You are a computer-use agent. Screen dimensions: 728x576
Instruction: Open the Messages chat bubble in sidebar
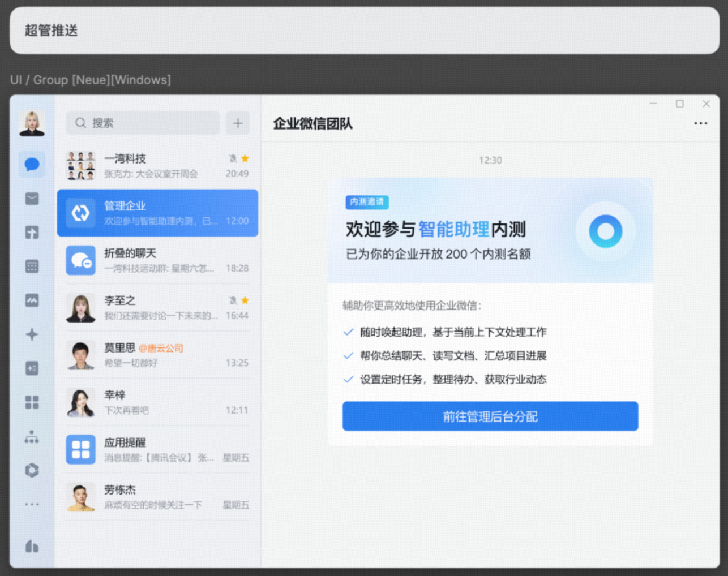(x=32, y=164)
